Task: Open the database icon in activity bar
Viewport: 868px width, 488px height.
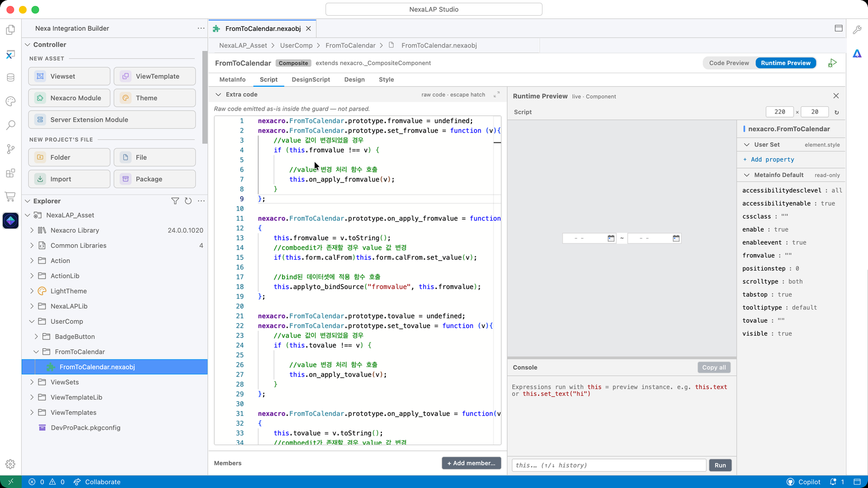Action: (x=10, y=78)
